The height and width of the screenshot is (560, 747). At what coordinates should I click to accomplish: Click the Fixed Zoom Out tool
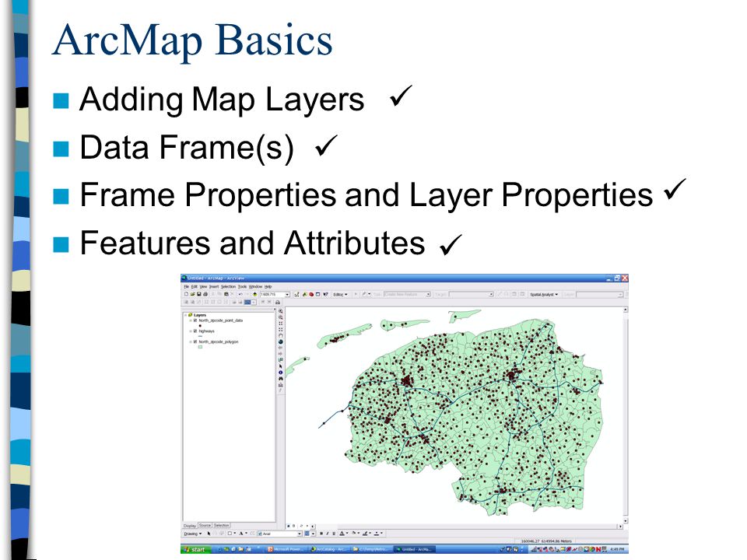point(281,330)
